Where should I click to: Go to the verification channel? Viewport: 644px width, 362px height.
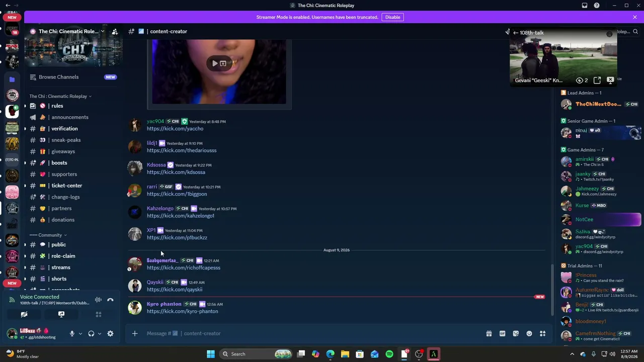[73, 129]
